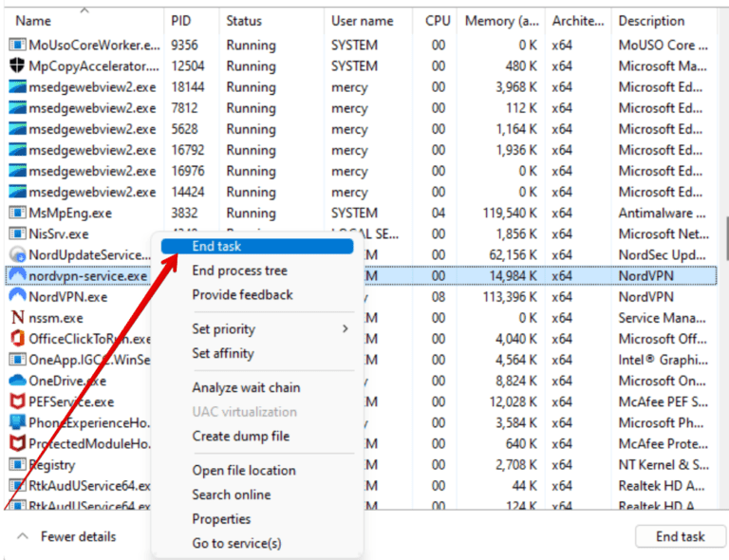Click MoUSO Core ... description cell
729x560 pixels.
[663, 45]
